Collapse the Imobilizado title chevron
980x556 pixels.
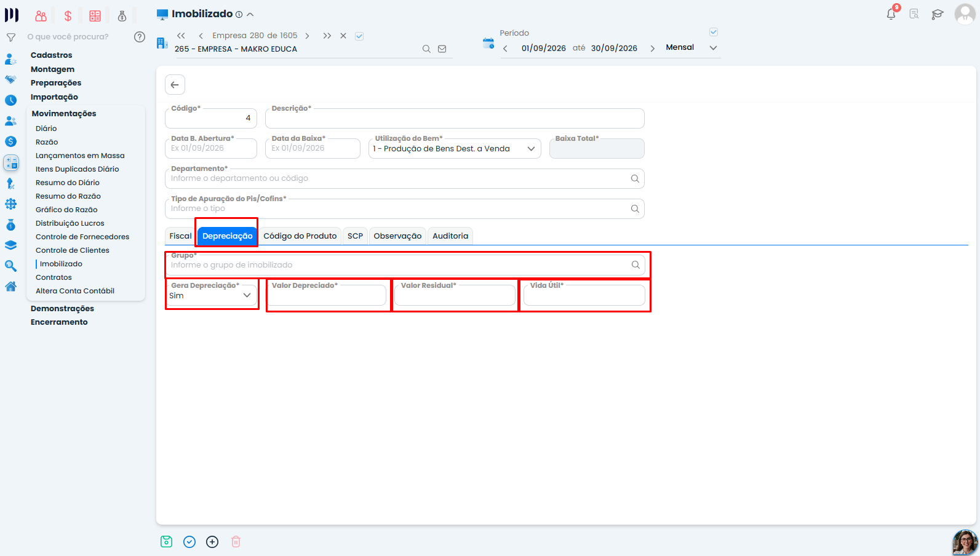[x=250, y=14]
